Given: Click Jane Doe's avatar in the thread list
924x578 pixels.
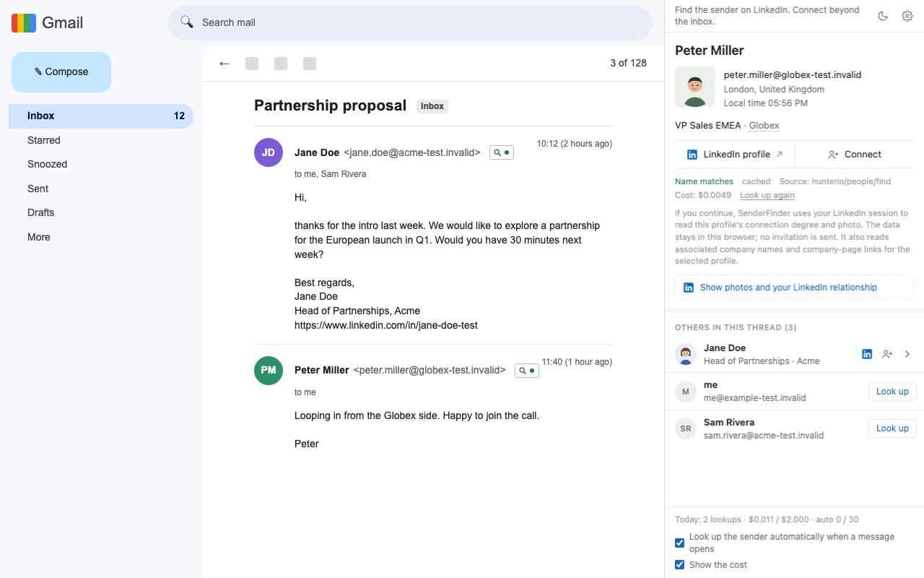Looking at the screenshot, I should [x=685, y=354].
